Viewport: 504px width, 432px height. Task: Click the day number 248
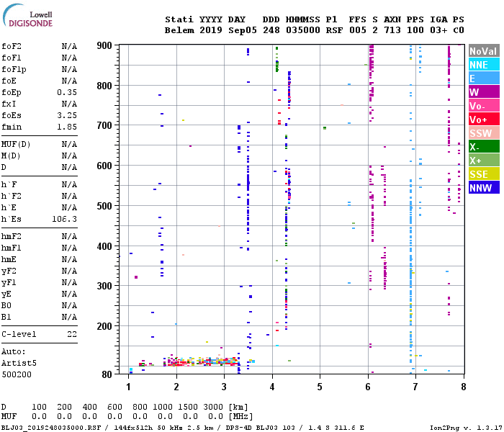click(271, 30)
